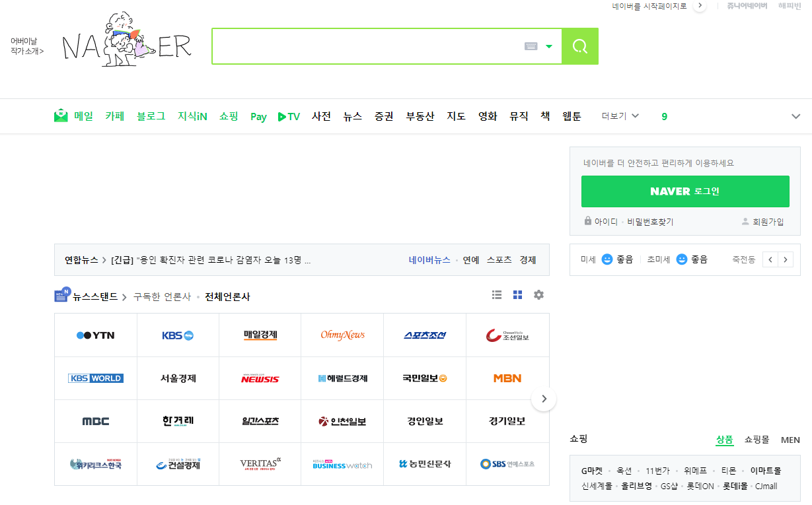Click the 초미세 좋음 smiley icon

click(682, 259)
